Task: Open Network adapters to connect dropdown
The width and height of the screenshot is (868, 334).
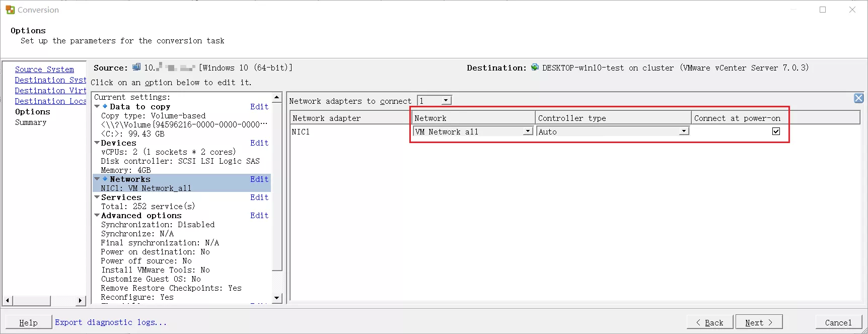Action: 446,101
